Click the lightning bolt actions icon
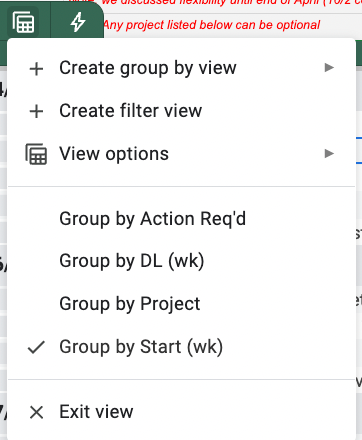The image size is (362, 440). (78, 22)
